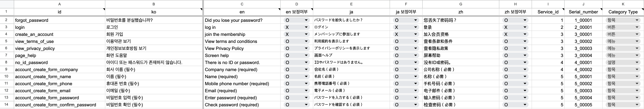The height and width of the screenshot is (109, 644).
Task: Click the 'Check password (required)' cell
Action: tap(242, 105)
